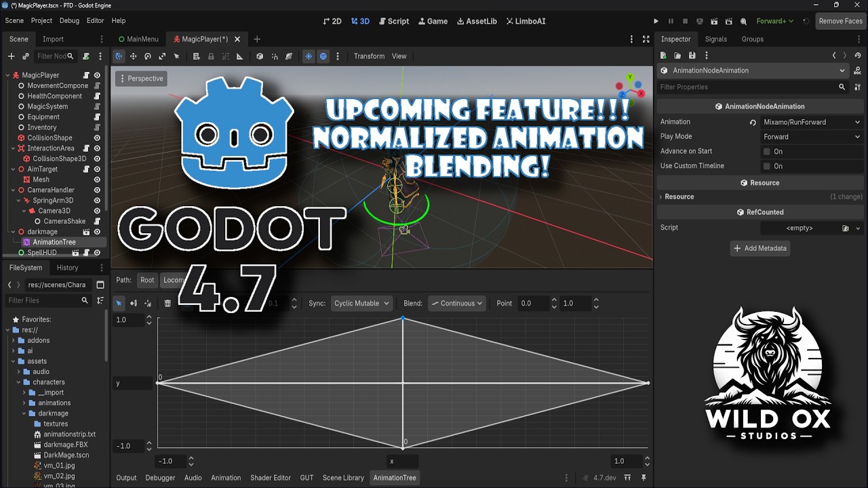
Task: Toggle the preview sunlight icon
Action: [x=309, y=56]
